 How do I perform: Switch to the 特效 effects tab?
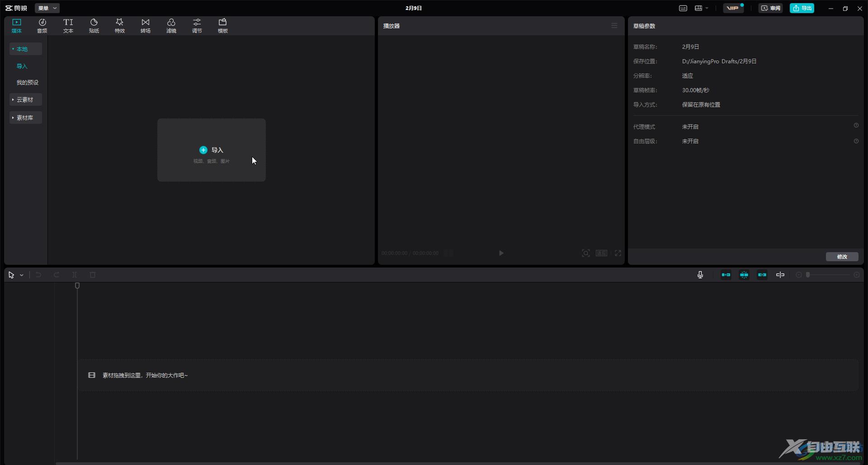(120, 26)
